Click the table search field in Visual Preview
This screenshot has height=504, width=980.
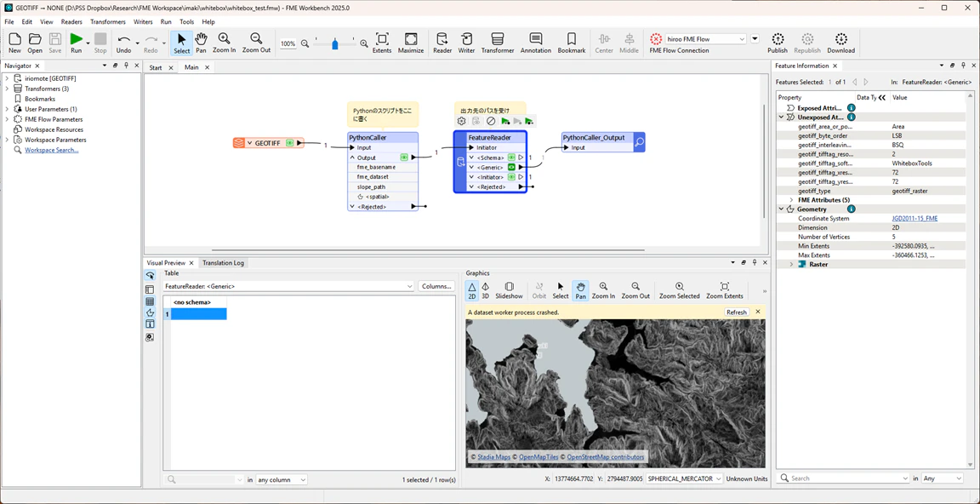[204, 479]
